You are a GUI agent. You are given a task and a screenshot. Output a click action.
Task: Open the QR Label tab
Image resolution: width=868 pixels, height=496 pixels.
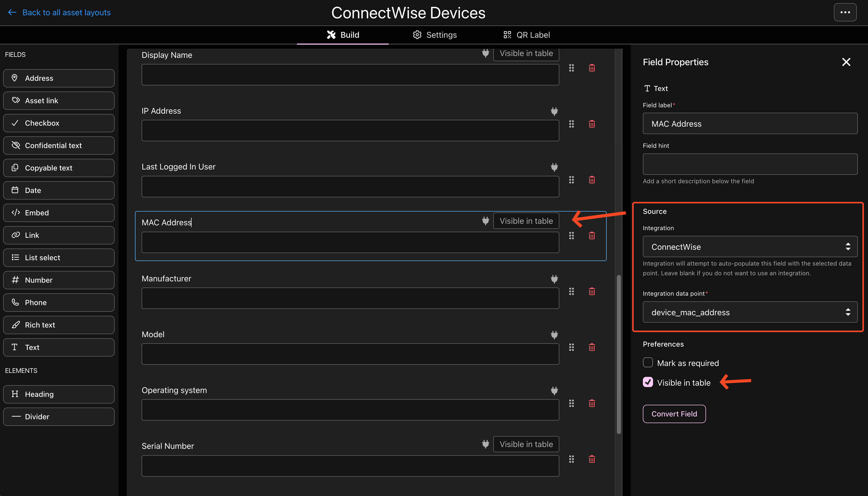tap(527, 35)
